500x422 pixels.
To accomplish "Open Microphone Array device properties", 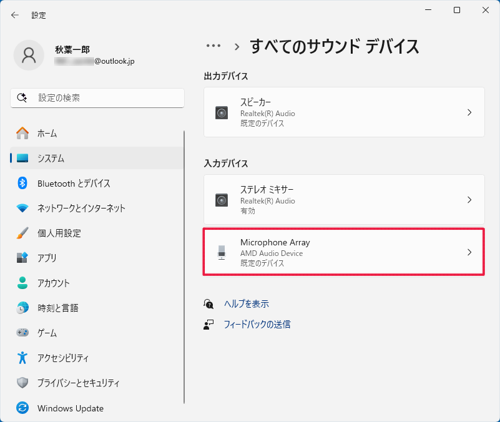I will 344,252.
